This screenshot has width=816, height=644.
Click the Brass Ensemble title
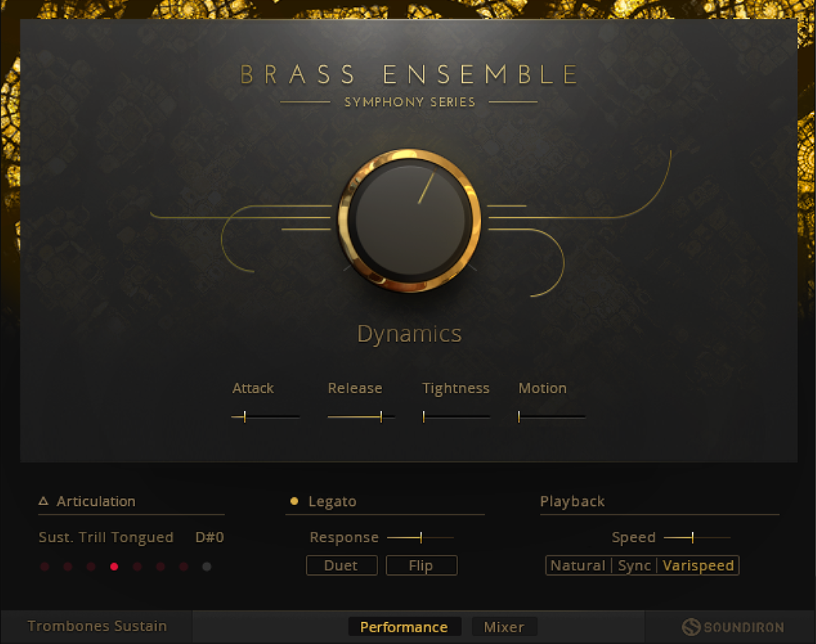click(409, 75)
